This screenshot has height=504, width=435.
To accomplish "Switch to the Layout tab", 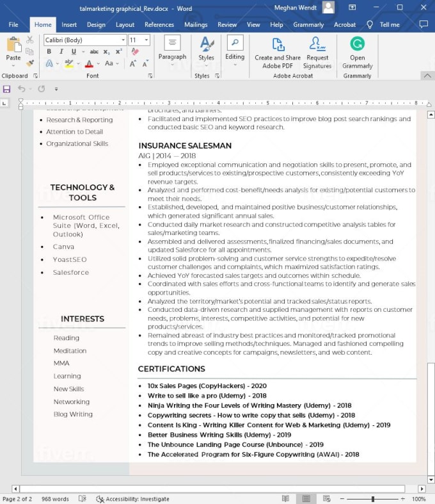I will [x=125, y=25].
